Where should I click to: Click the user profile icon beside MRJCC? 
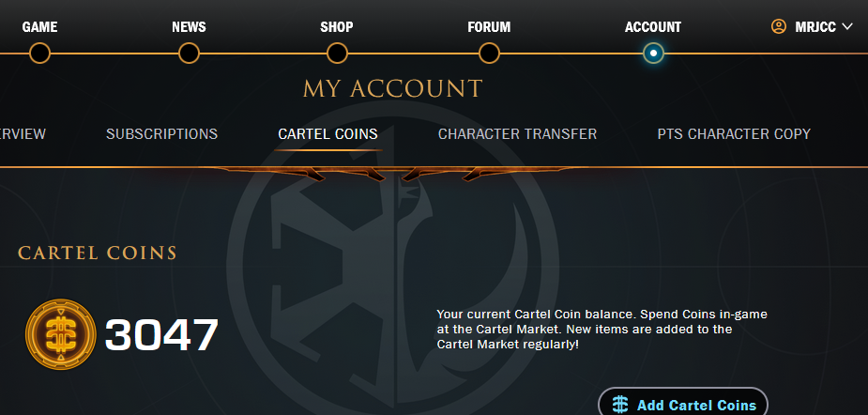click(x=778, y=26)
